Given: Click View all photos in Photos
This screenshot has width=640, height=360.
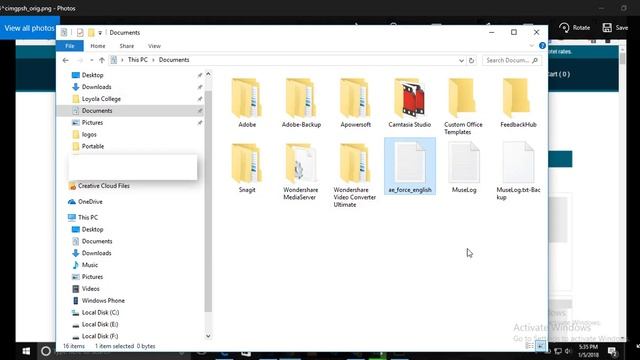Looking at the screenshot, I should (29, 28).
